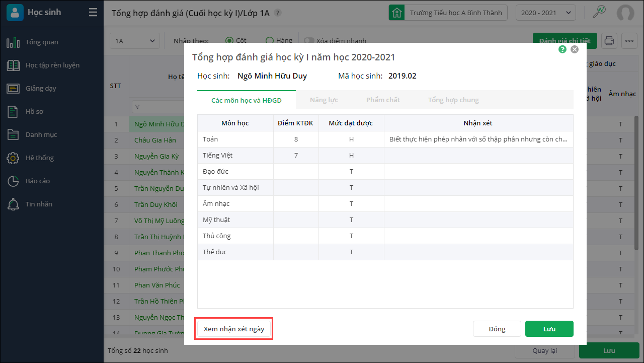
Task: Click the Toán Nhận xét comment cell
Action: tap(478, 139)
